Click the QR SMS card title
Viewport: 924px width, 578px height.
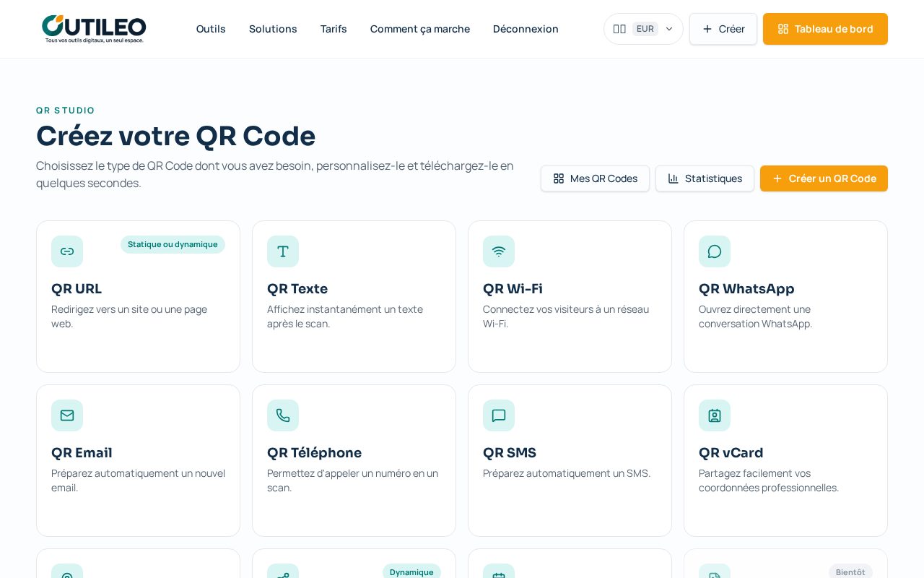click(x=510, y=452)
